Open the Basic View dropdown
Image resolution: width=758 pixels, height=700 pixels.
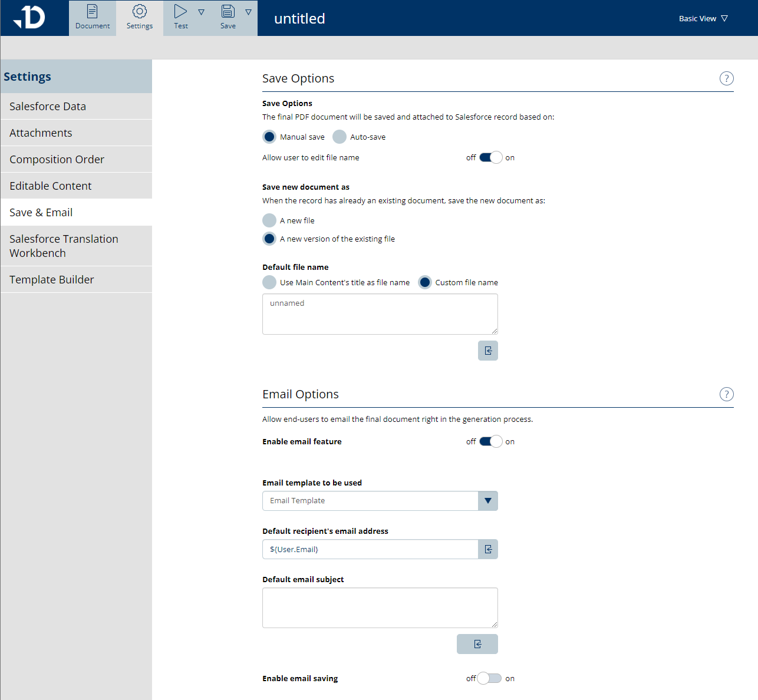click(703, 18)
